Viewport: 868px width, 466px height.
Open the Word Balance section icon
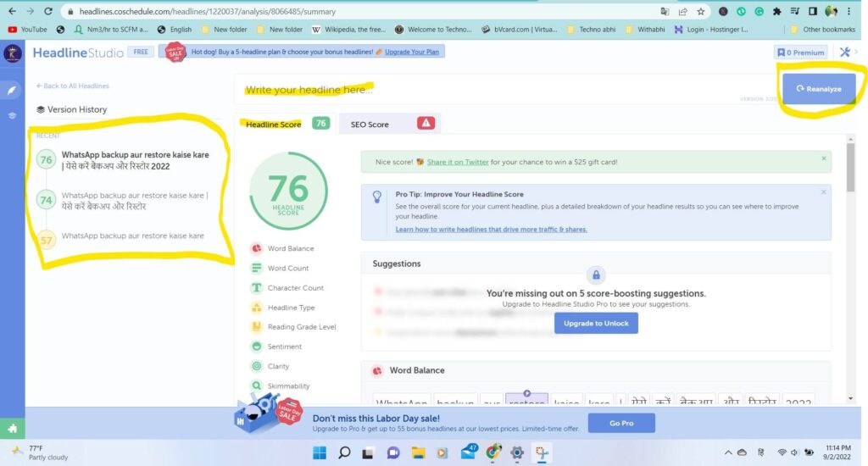click(256, 248)
